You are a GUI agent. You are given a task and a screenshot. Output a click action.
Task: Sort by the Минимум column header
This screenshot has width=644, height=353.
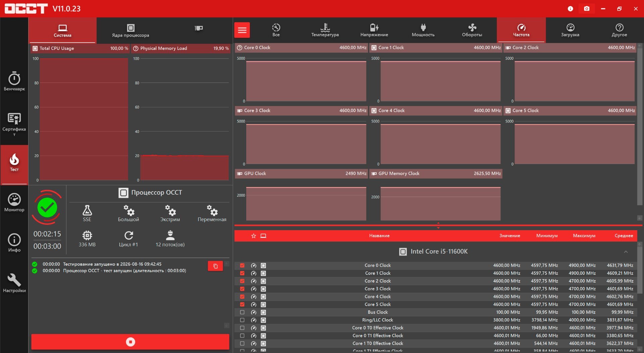coord(547,236)
